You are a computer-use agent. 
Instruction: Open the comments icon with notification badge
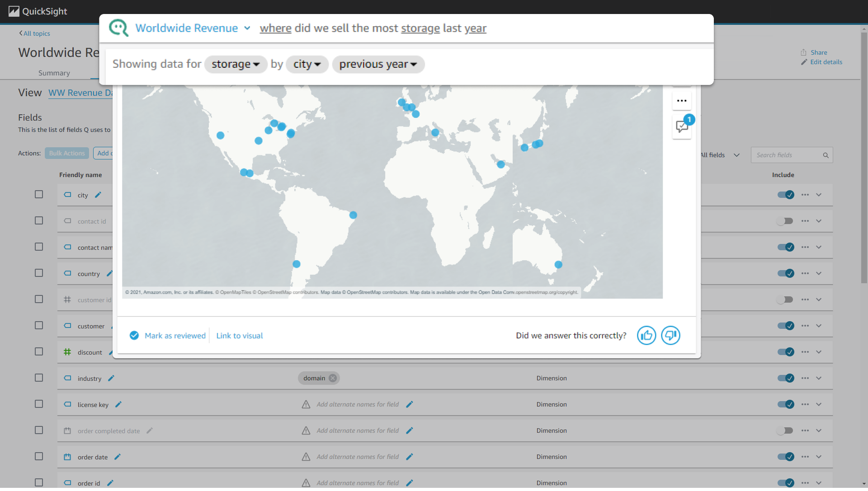pyautogui.click(x=682, y=126)
